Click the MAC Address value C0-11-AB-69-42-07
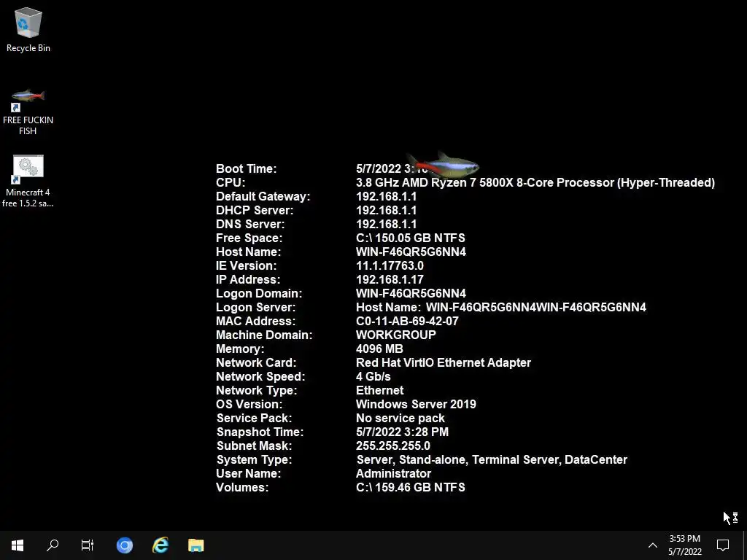Viewport: 747px width, 560px height. 407,321
